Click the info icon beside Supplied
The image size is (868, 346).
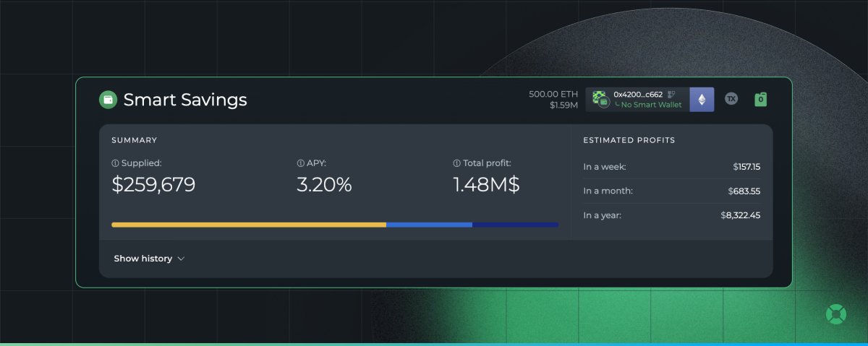tap(115, 163)
